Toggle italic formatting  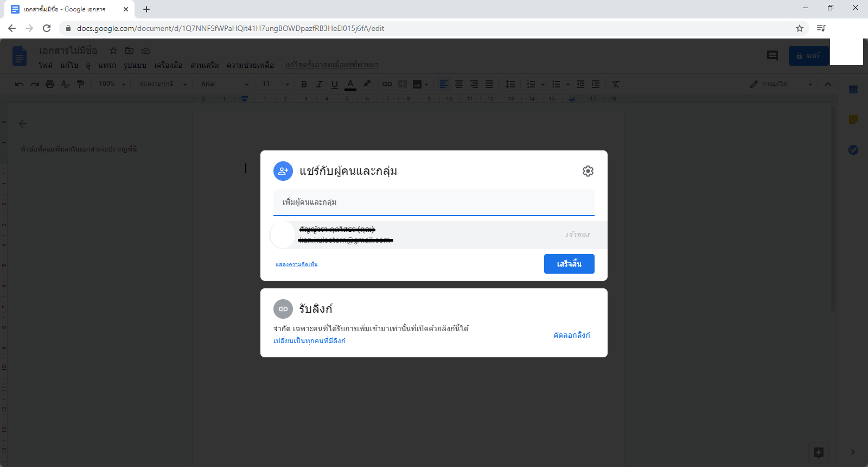(319, 84)
